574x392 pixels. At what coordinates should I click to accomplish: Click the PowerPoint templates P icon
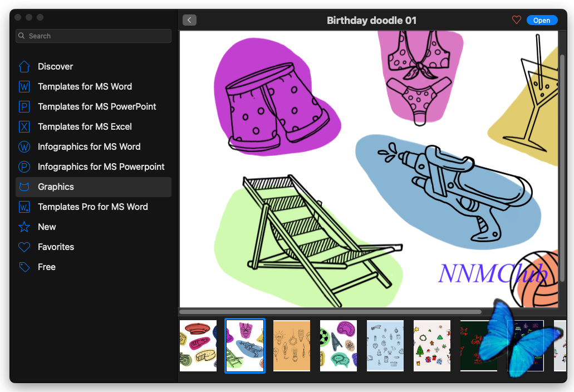click(24, 106)
